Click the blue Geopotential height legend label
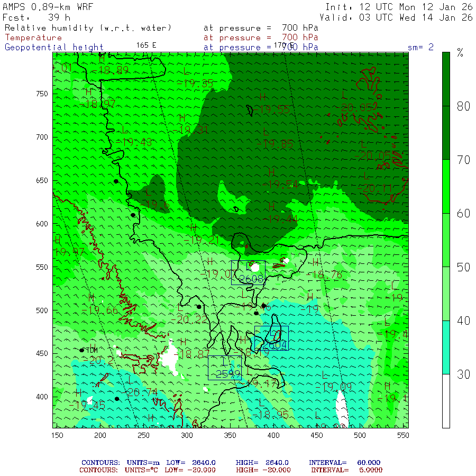Screen dimensions: 476x476 tap(54, 47)
